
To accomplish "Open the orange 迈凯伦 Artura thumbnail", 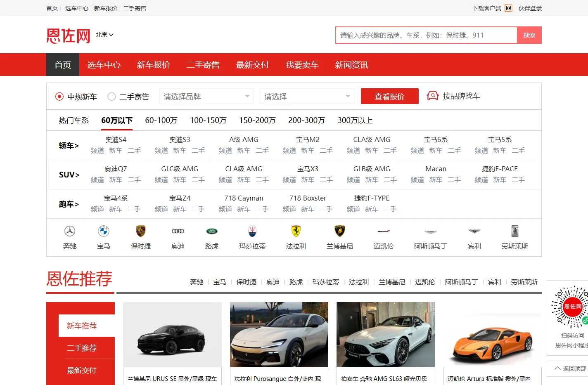I will point(492,335).
